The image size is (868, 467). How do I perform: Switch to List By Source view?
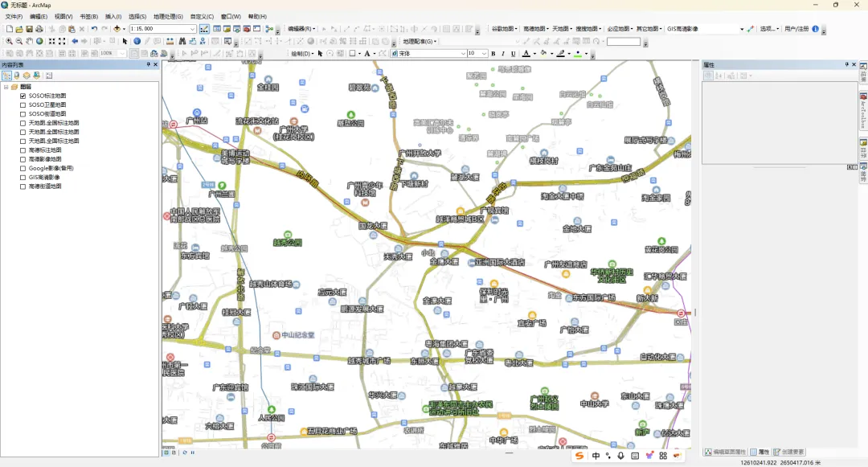[x=17, y=76]
